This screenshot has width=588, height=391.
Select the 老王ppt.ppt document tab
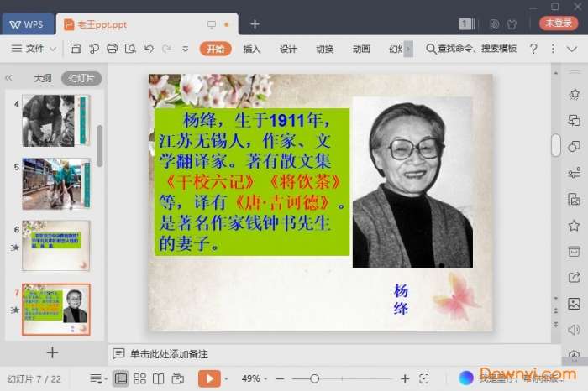click(146, 24)
